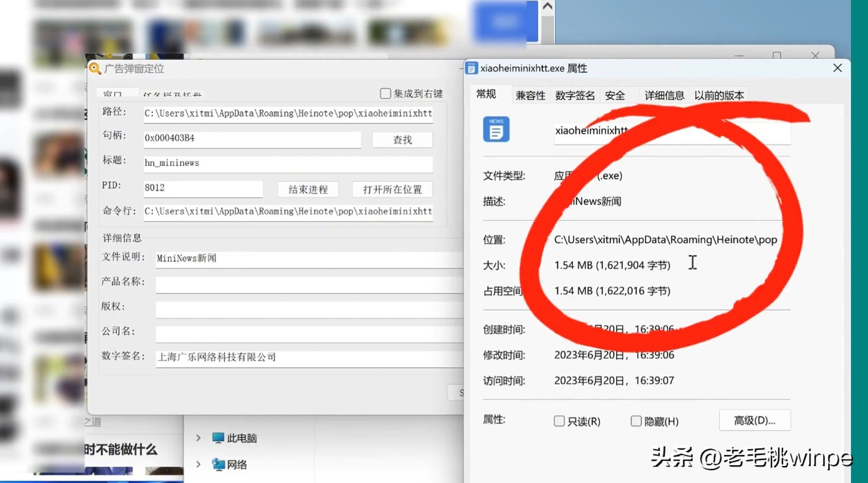Click the PID field showing 8012

[203, 188]
